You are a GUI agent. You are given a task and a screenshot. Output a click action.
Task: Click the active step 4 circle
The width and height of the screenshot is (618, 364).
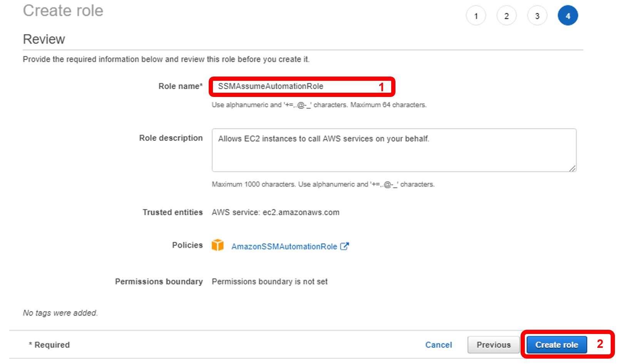(568, 16)
